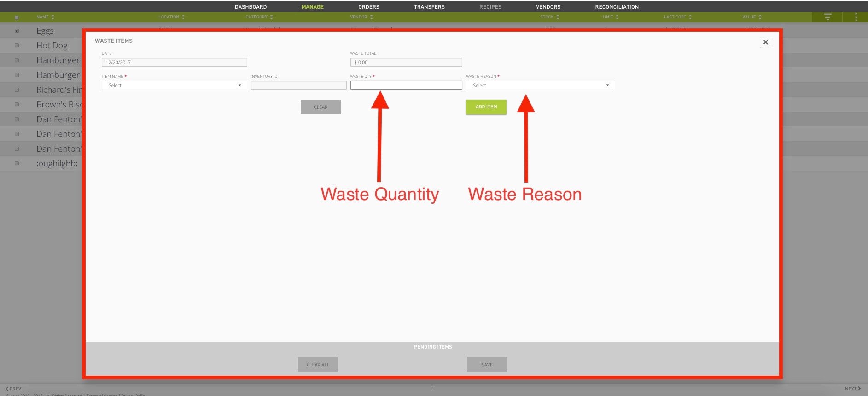
Task: Open the Reconciliation tab
Action: tap(617, 7)
